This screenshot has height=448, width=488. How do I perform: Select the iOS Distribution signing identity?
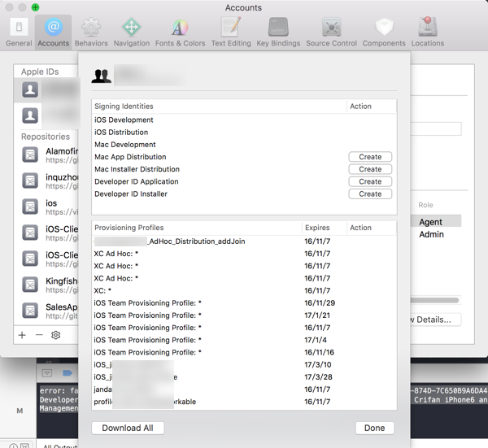tap(244, 133)
